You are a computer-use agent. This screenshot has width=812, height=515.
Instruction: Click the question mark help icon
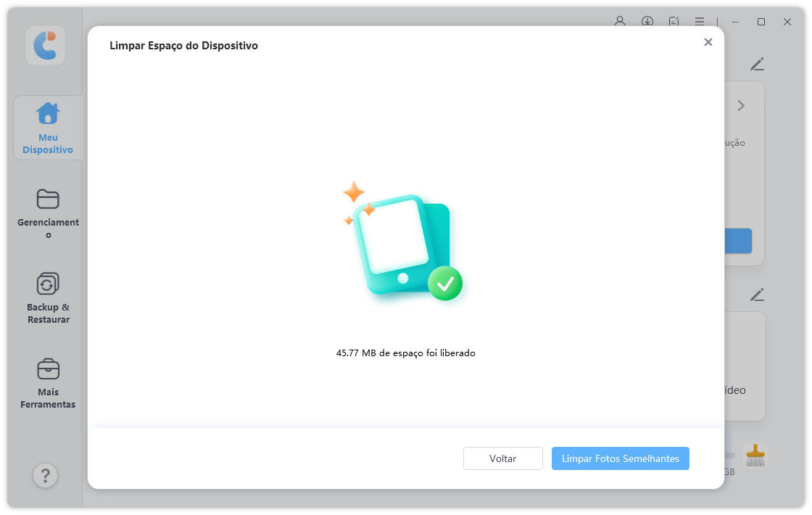pos(45,475)
